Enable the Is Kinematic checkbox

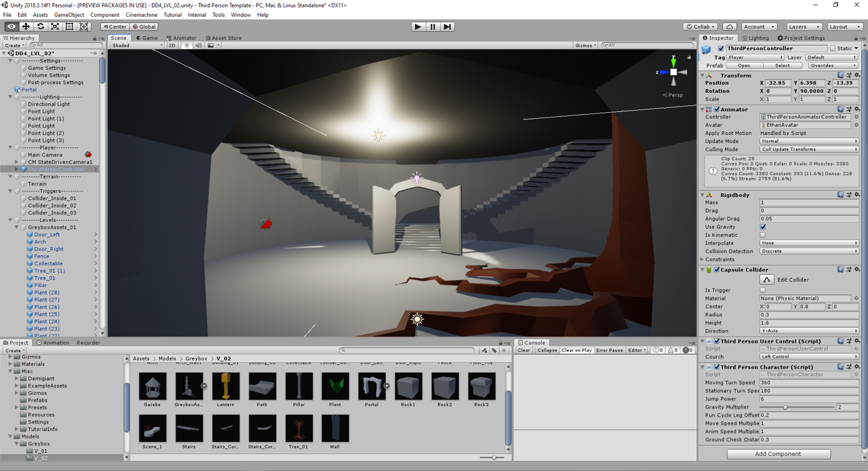[x=763, y=235]
